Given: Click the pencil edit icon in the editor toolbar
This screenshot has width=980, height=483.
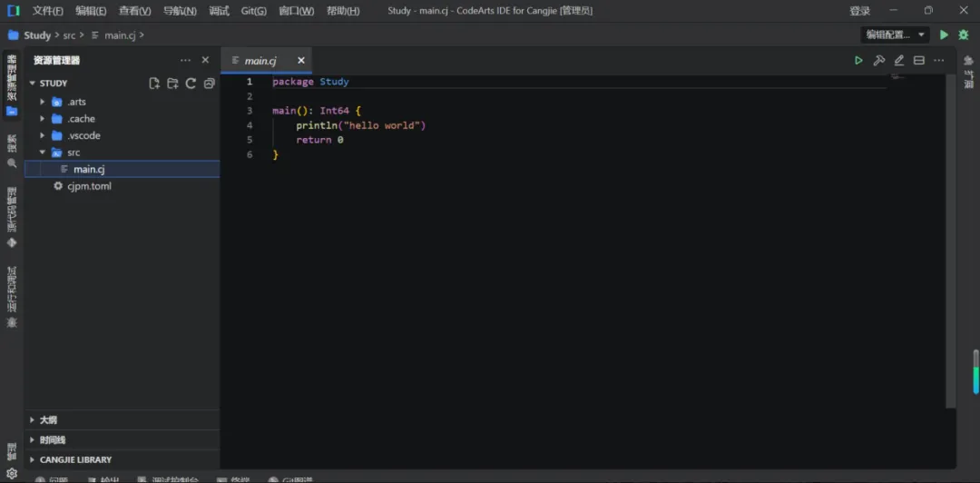Looking at the screenshot, I should pos(898,61).
